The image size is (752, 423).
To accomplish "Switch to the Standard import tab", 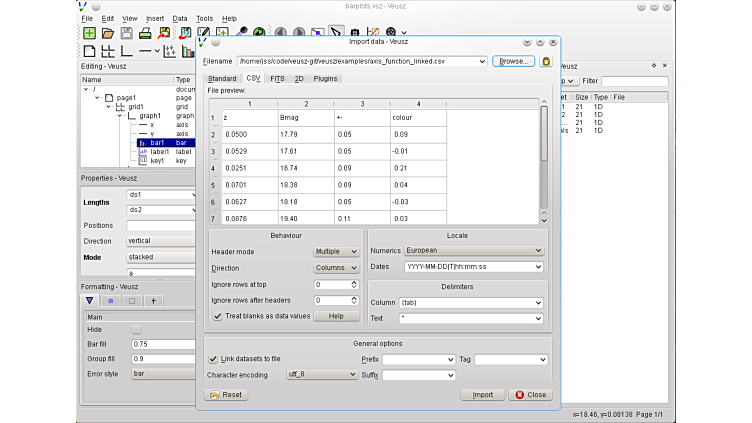I will click(222, 79).
